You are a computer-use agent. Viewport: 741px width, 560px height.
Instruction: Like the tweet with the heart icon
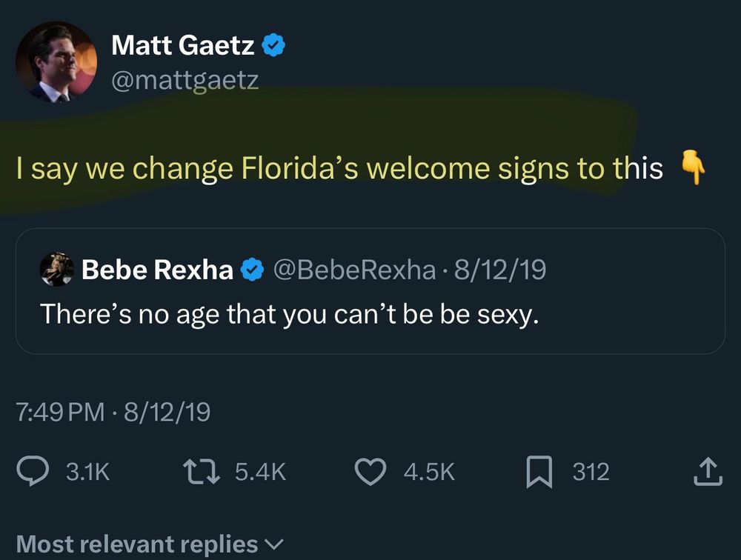click(x=371, y=472)
